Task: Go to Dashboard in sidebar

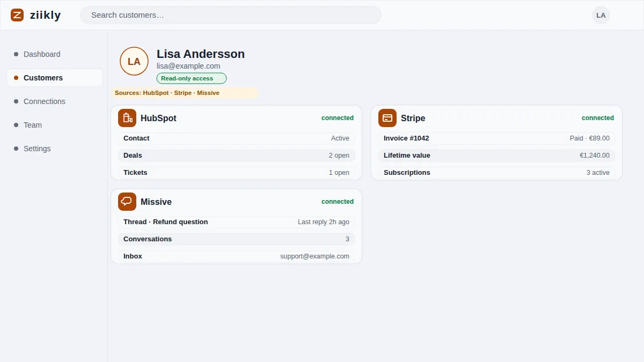Action: point(55,54)
